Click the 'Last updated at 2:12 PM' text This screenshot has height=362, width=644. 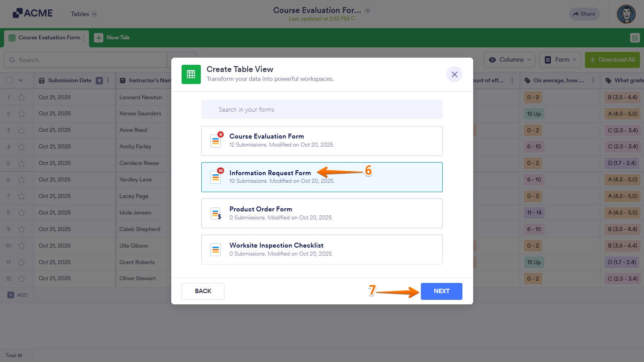[319, 19]
